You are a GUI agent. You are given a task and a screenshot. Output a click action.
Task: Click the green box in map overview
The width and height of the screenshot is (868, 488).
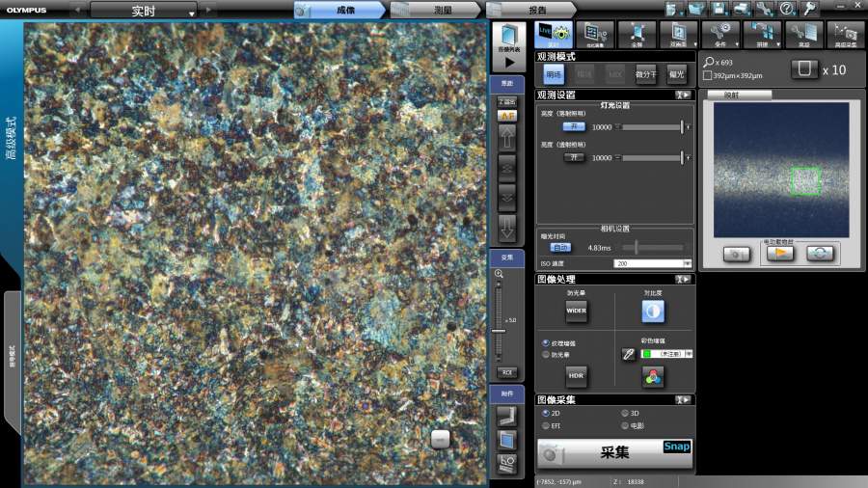(x=805, y=181)
